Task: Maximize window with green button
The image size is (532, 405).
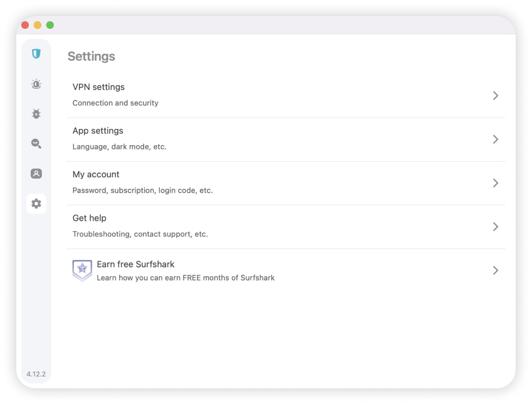Action: pyautogui.click(x=50, y=25)
